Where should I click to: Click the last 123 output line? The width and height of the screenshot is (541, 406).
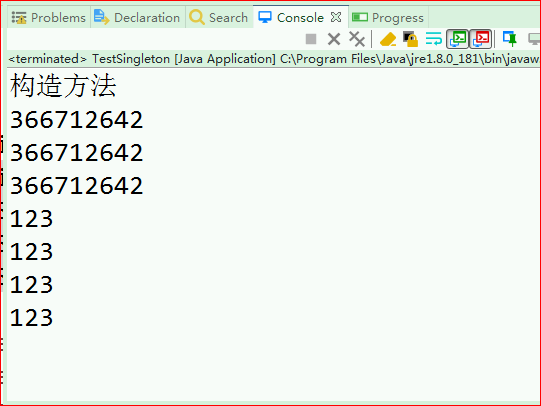tap(31, 317)
